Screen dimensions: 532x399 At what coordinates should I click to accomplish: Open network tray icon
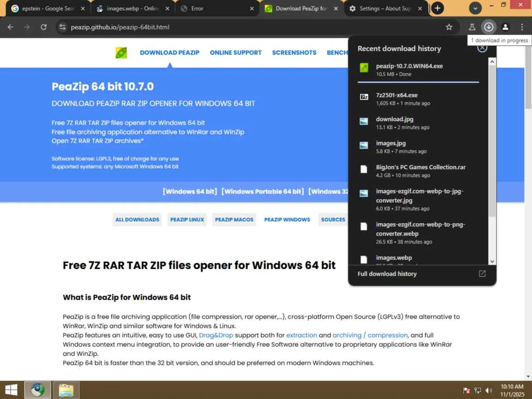click(x=478, y=390)
